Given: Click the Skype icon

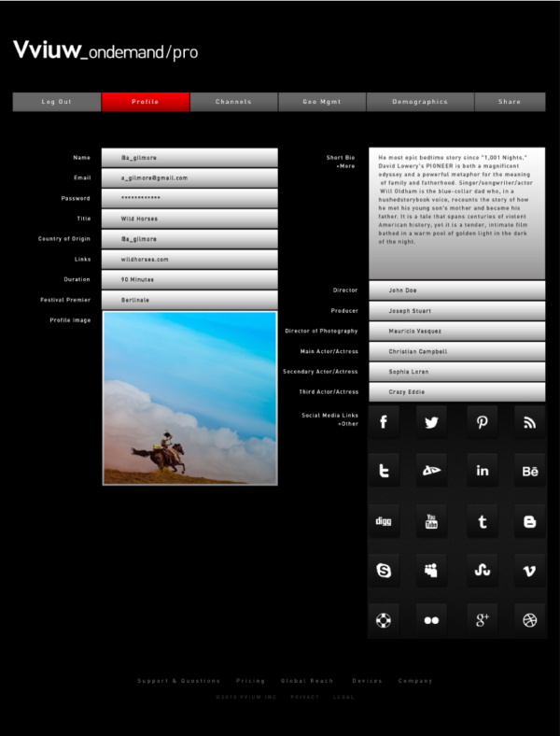Looking at the screenshot, I should [384, 571].
